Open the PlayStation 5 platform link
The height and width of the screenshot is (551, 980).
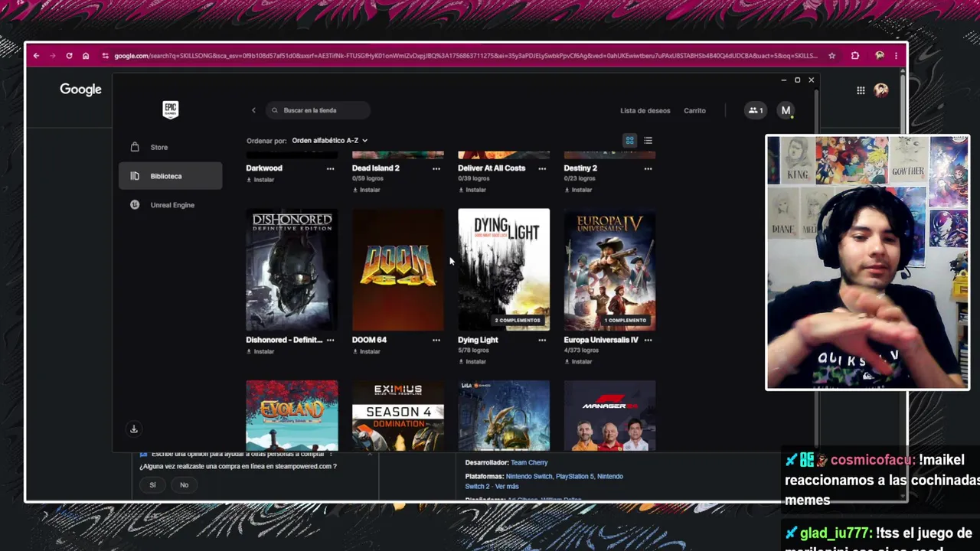[x=574, y=476]
